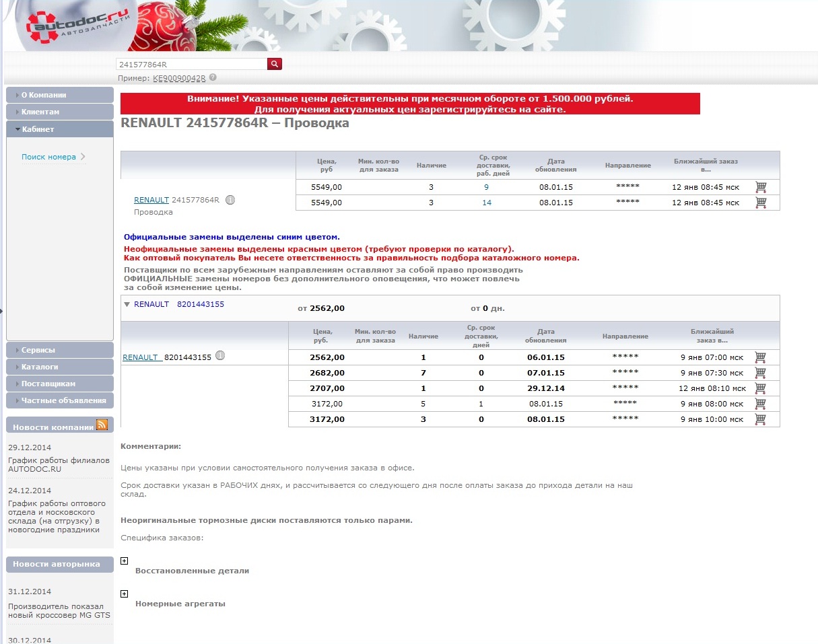818x644 pixels.
Task: Click the update date 29.12.14 cell
Action: [x=546, y=388]
